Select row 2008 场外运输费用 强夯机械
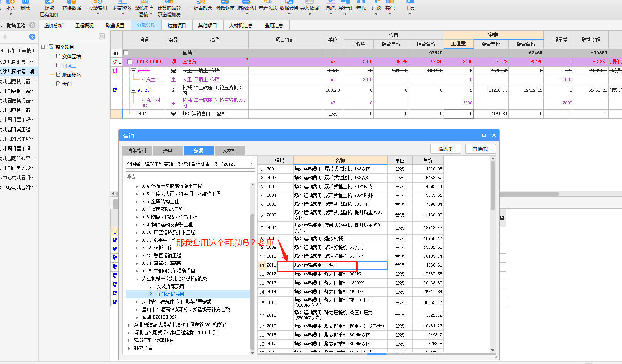 351,238
